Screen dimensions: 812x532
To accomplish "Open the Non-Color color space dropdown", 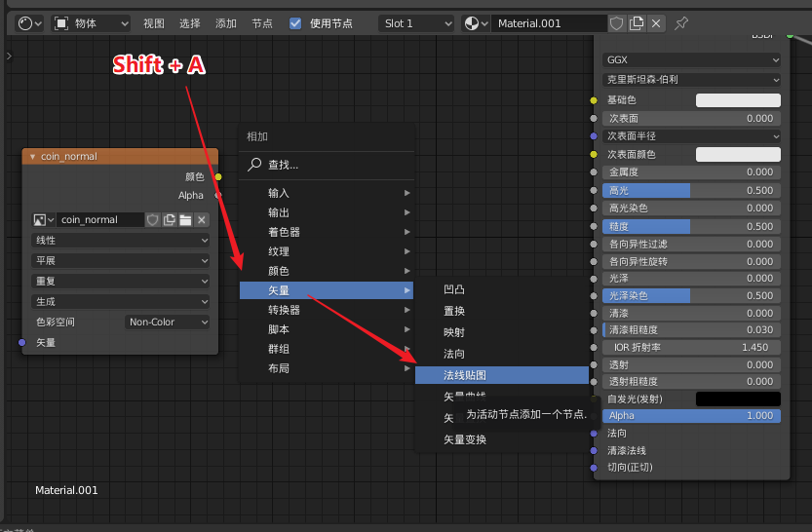I will coord(167,322).
